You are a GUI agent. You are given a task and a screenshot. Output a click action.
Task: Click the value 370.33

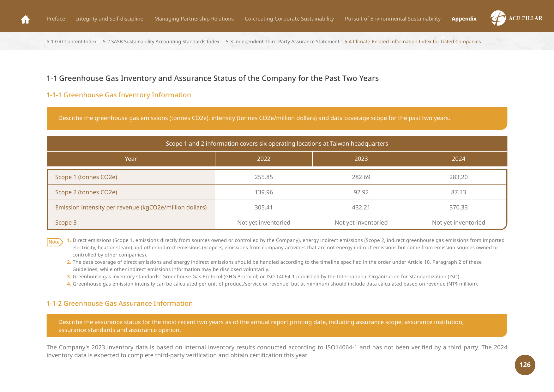(x=459, y=208)
